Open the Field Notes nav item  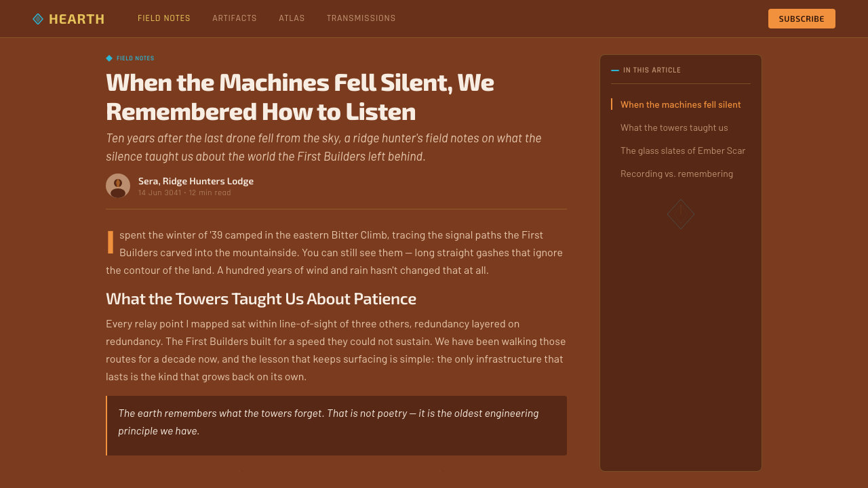coord(164,18)
